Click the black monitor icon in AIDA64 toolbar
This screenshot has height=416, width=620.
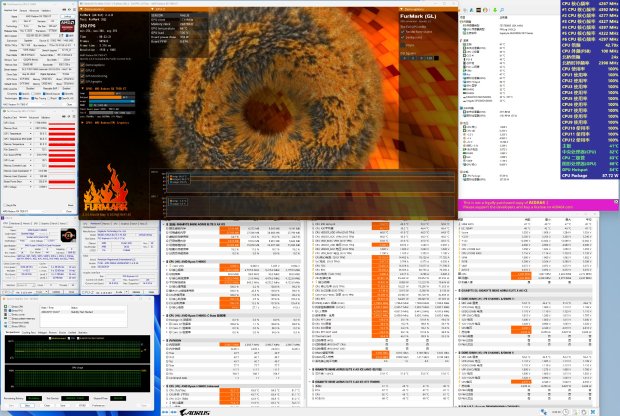(478, 10)
